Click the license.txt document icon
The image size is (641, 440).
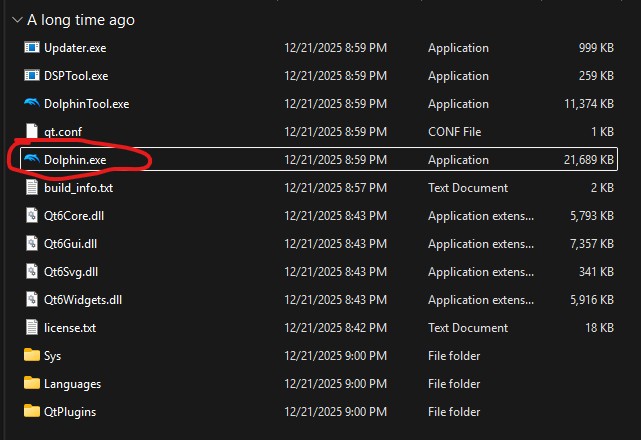click(x=31, y=328)
